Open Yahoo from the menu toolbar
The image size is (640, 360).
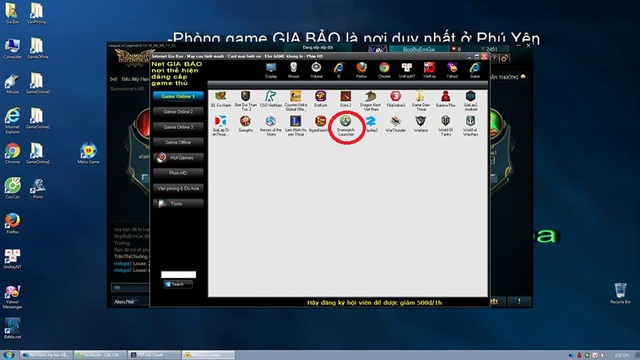pyautogui.click(x=452, y=70)
